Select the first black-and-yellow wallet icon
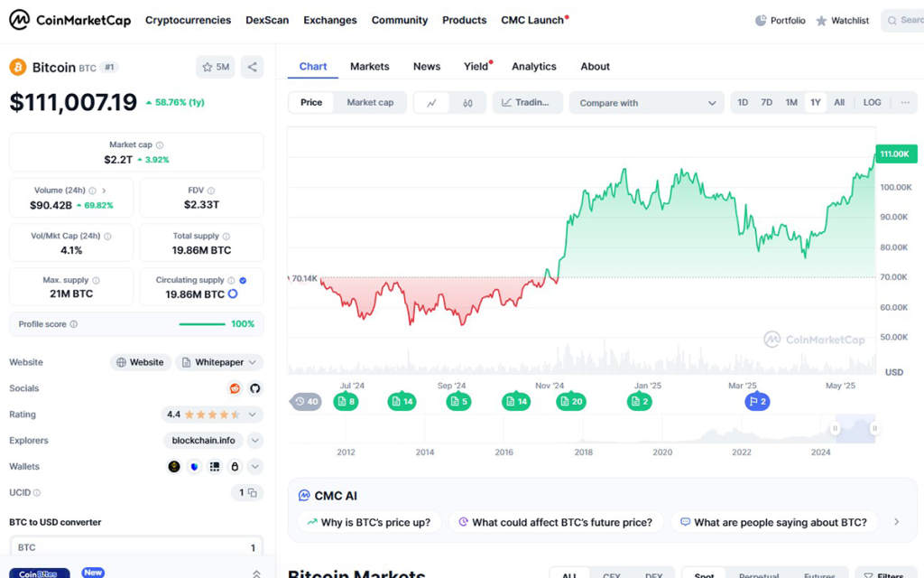 [174, 467]
